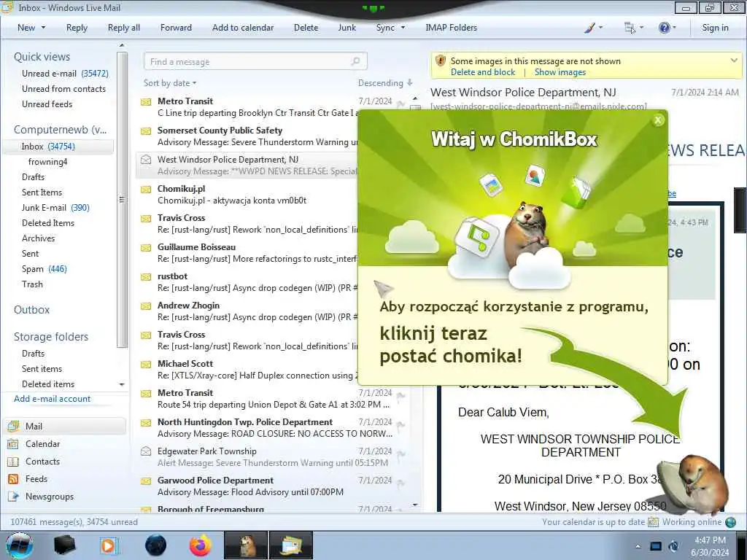Click Forward in the toolbar
This screenshot has height=560, width=747.
point(176,28)
